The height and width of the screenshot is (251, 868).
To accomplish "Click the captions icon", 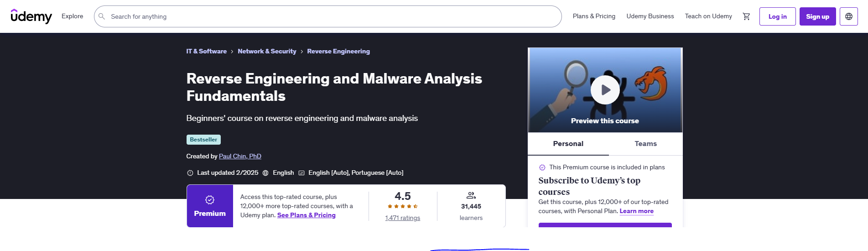I will pos(301,173).
